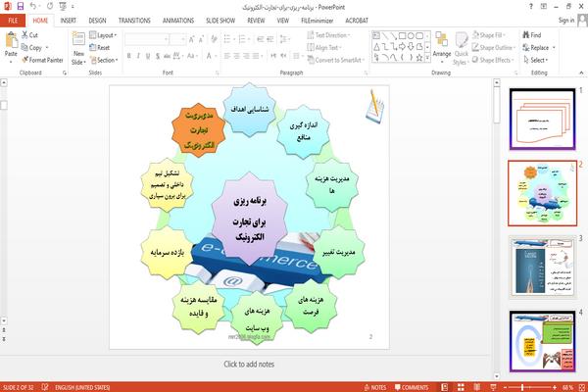Switch to Slide Sorter view
The width and height of the screenshot is (588, 392).
coord(461,387)
